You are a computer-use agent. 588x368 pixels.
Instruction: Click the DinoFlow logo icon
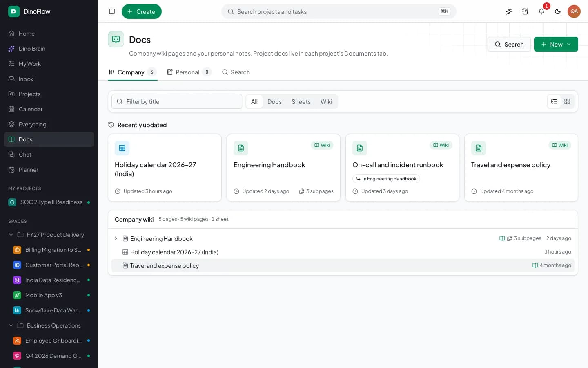tap(14, 11)
